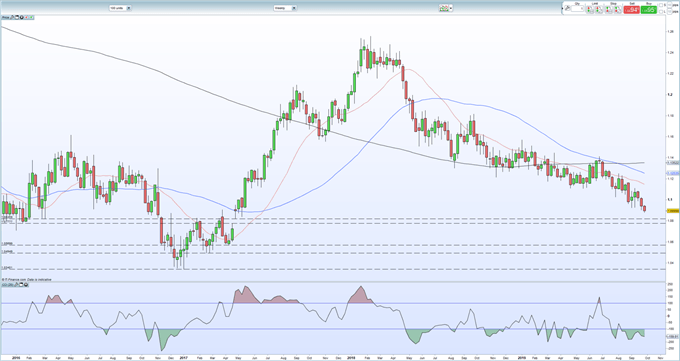680x361 pixels.
Task: Click the black round icon beside Price label
Action: point(22,17)
